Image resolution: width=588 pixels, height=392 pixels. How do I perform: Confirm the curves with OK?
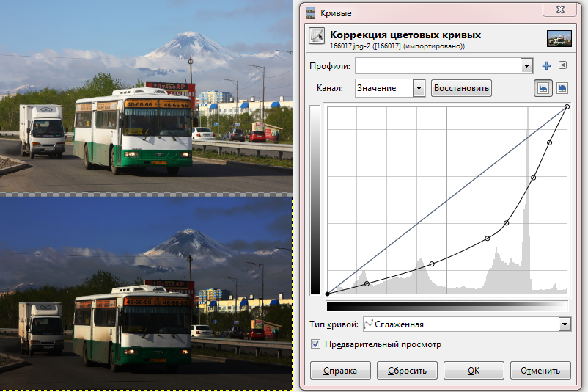click(474, 371)
